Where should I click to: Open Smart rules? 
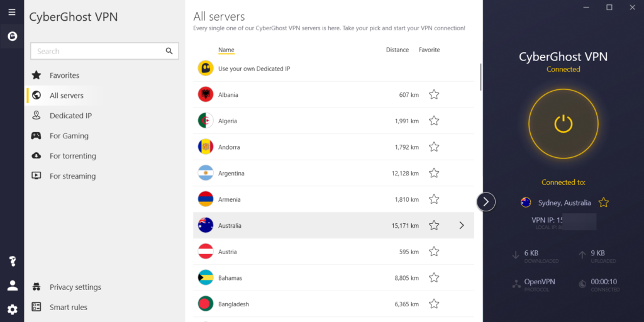click(68, 308)
